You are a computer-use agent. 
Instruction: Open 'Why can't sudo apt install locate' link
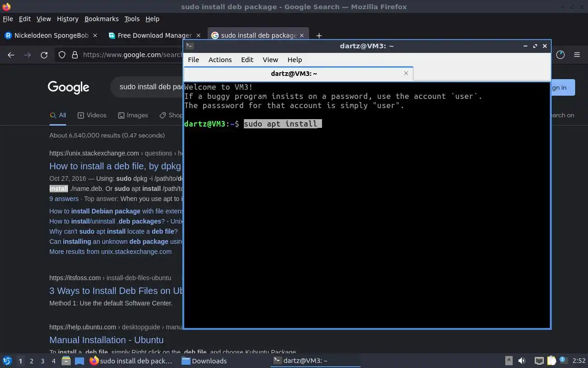click(x=113, y=231)
